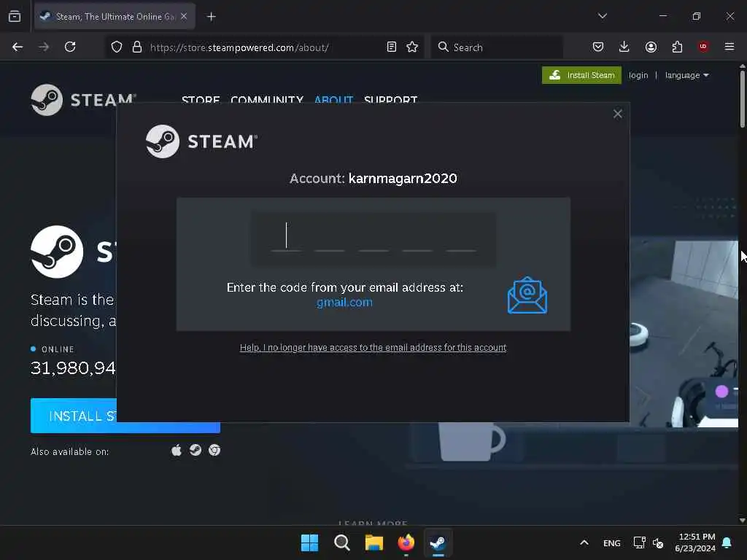
Task: Open the Firefox View icon
Action: click(x=15, y=17)
